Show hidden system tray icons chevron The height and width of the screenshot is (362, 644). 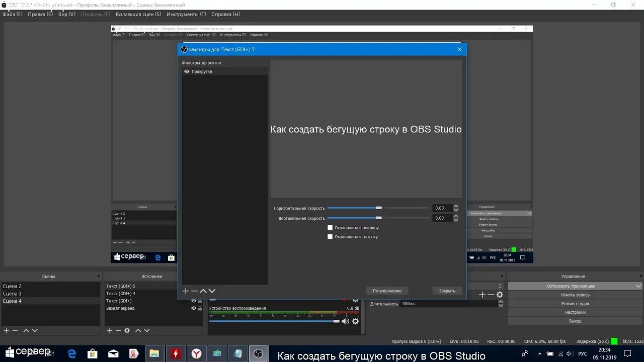coord(539,354)
